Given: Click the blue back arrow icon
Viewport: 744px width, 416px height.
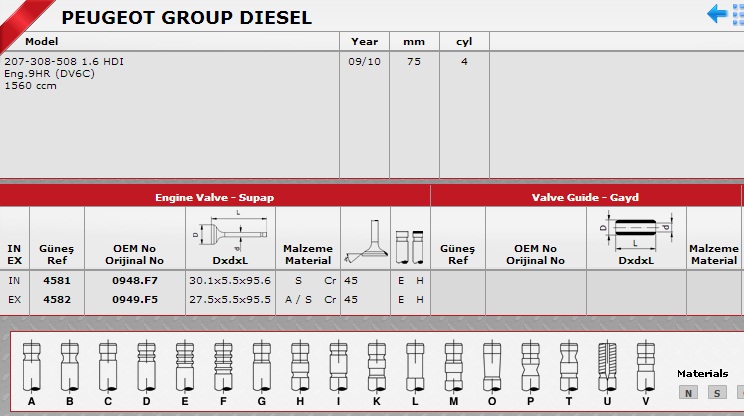Looking at the screenshot, I should click(718, 14).
